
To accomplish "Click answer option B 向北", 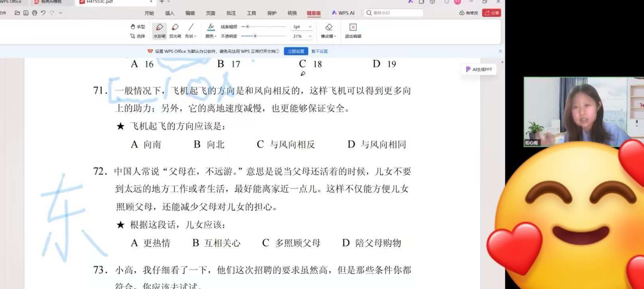I will coord(209,144).
